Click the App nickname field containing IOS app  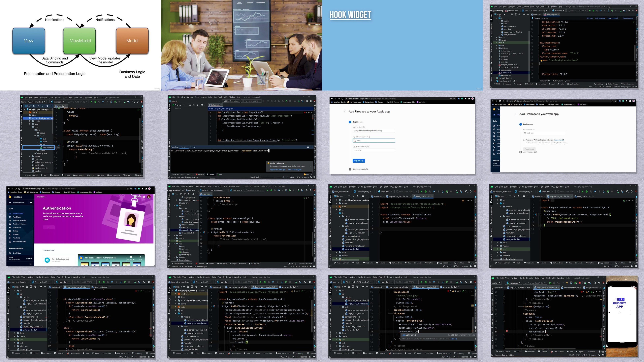(x=374, y=140)
